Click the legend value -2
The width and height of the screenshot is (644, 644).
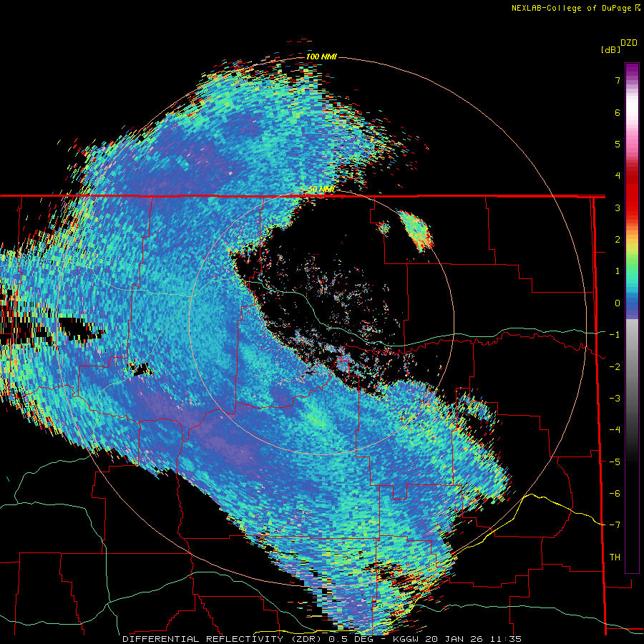[x=615, y=366]
